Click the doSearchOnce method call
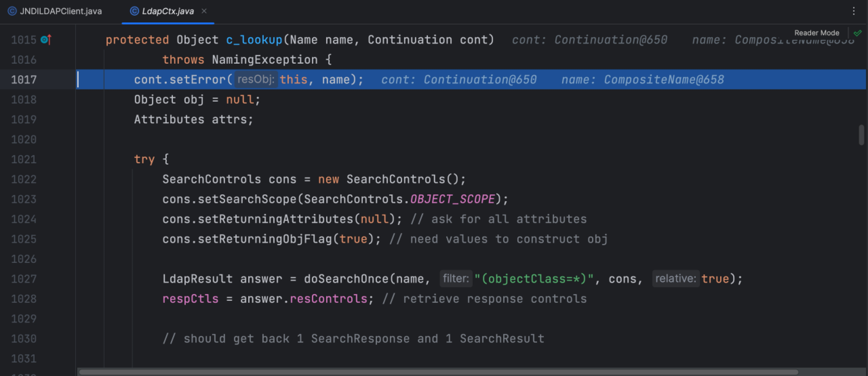The height and width of the screenshot is (376, 868). (347, 279)
